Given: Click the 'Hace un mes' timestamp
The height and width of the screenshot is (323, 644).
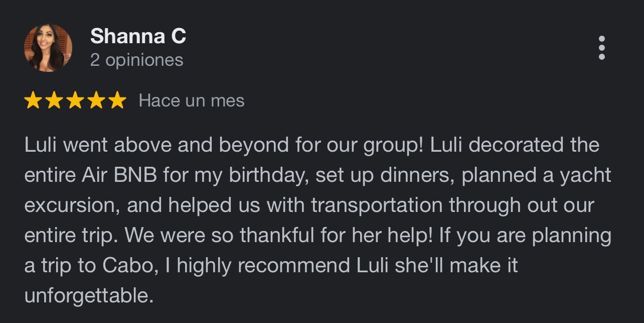Looking at the screenshot, I should point(192,100).
